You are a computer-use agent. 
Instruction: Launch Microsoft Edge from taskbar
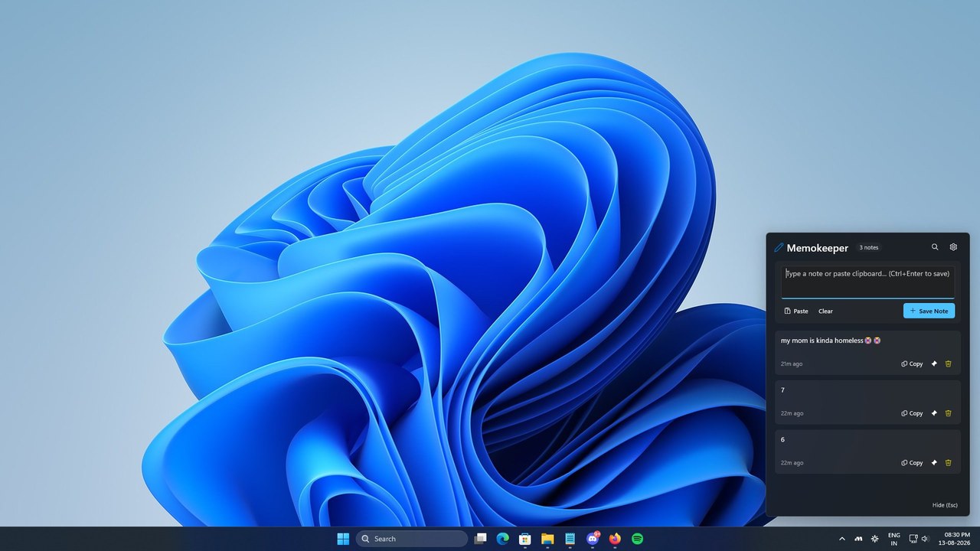pos(503,539)
